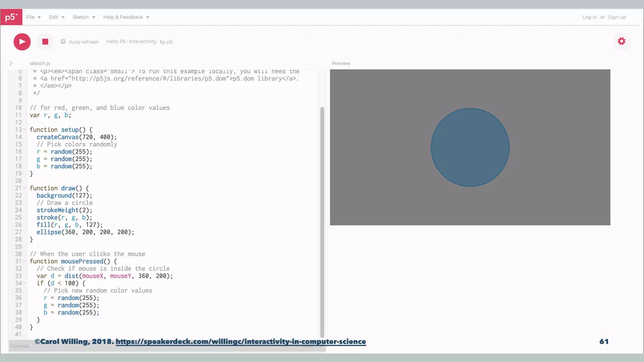Fold the mousePressed function at line 31

click(x=25, y=261)
